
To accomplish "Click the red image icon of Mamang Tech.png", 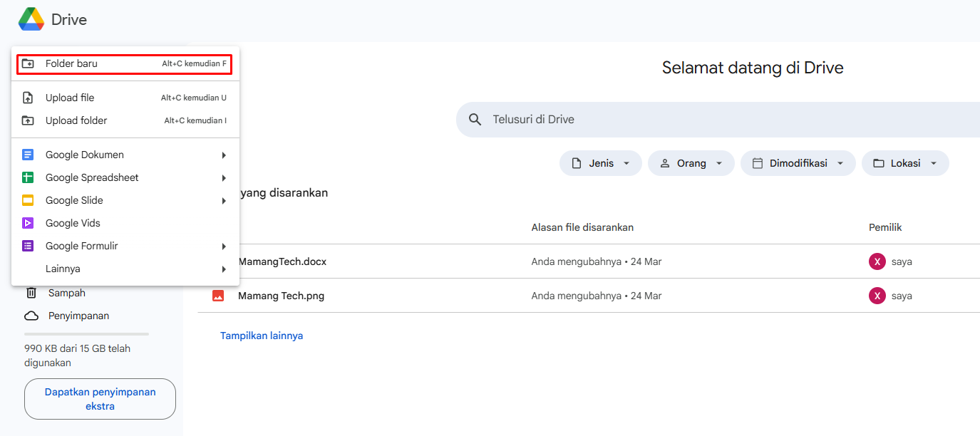I will [x=218, y=296].
